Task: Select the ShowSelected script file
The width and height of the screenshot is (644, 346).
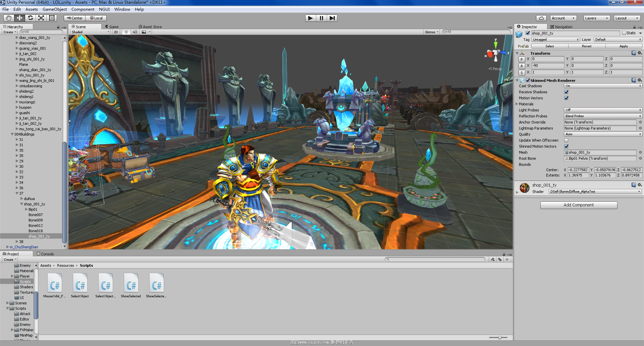Action: coord(131,285)
